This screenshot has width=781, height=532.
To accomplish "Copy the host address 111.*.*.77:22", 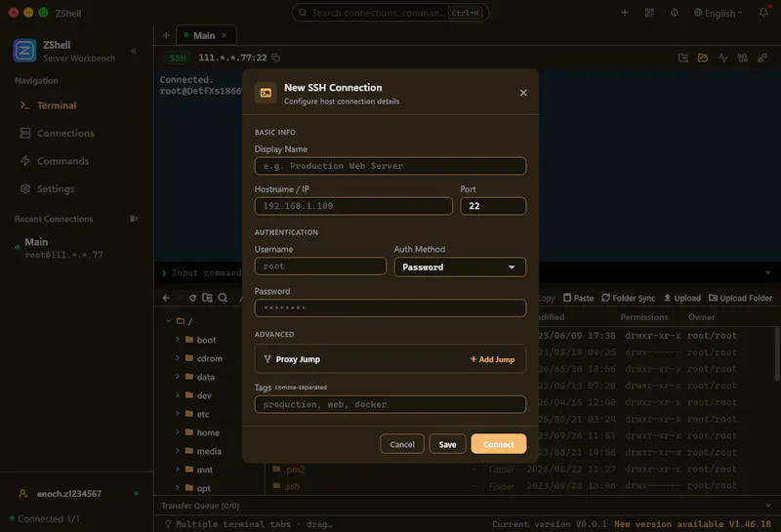I will (x=275, y=58).
